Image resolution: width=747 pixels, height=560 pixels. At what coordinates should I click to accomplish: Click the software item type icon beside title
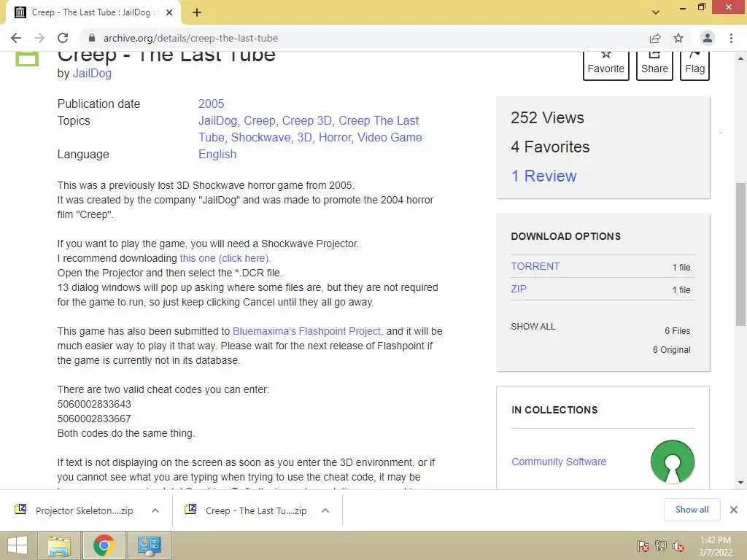click(27, 58)
